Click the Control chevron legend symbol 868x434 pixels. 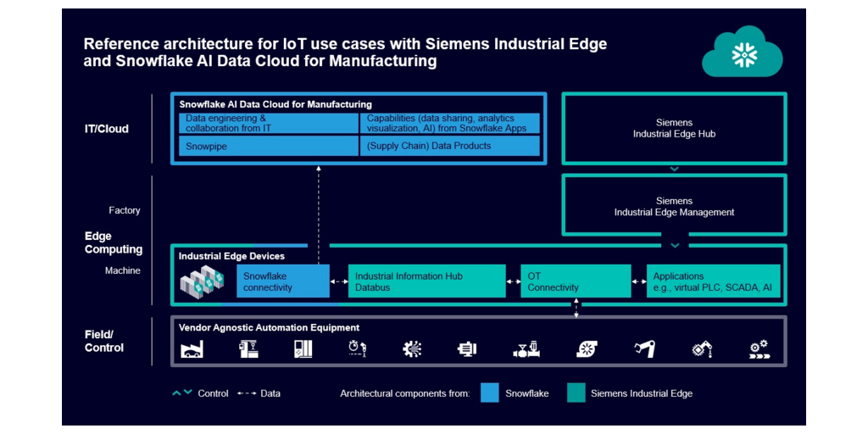pos(181,393)
